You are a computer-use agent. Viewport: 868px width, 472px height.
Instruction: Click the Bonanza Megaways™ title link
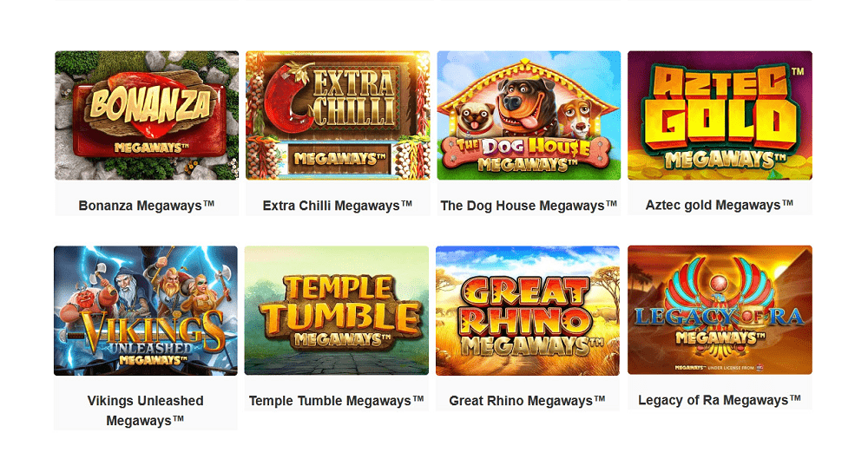coord(147,206)
